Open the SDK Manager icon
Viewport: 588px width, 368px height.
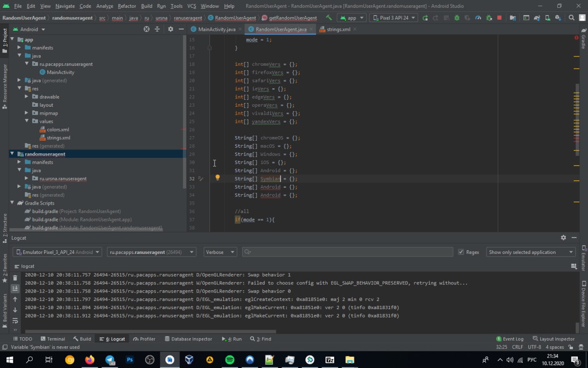[x=558, y=18]
